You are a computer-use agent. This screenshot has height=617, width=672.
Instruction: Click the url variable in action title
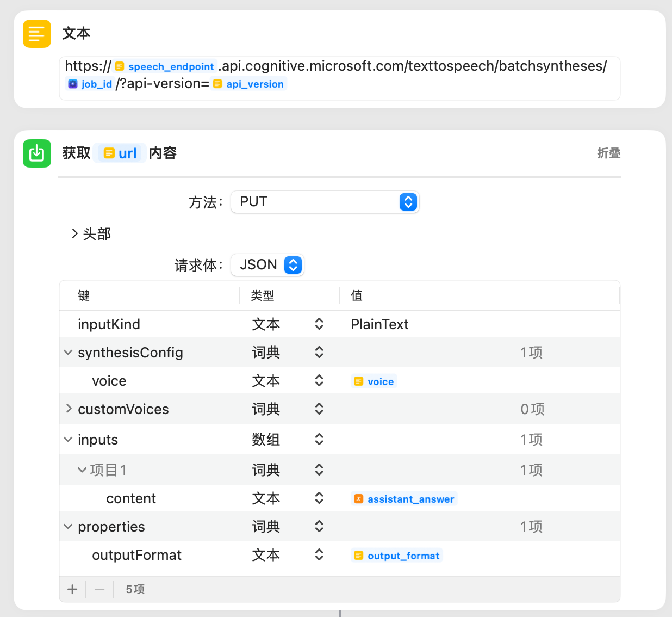tap(120, 153)
